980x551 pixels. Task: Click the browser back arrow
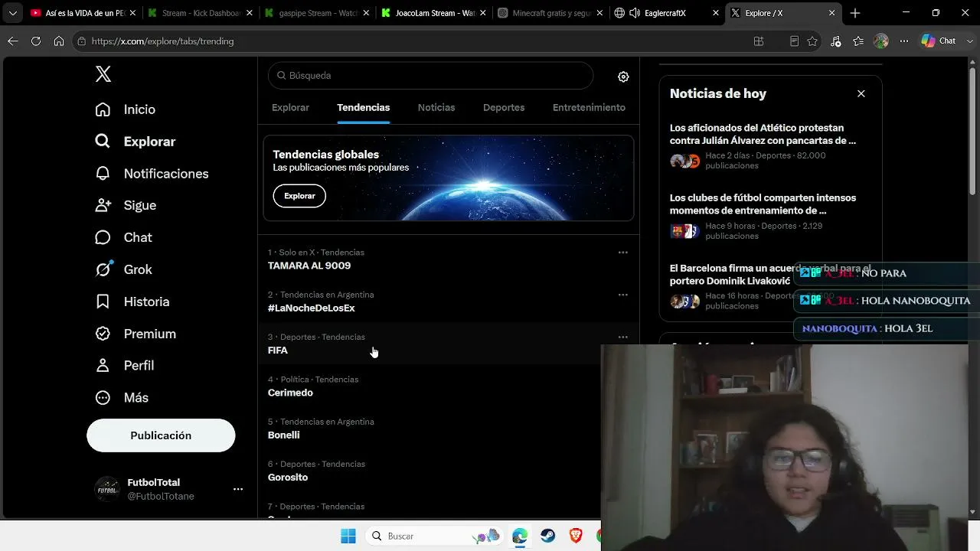[x=13, y=41]
